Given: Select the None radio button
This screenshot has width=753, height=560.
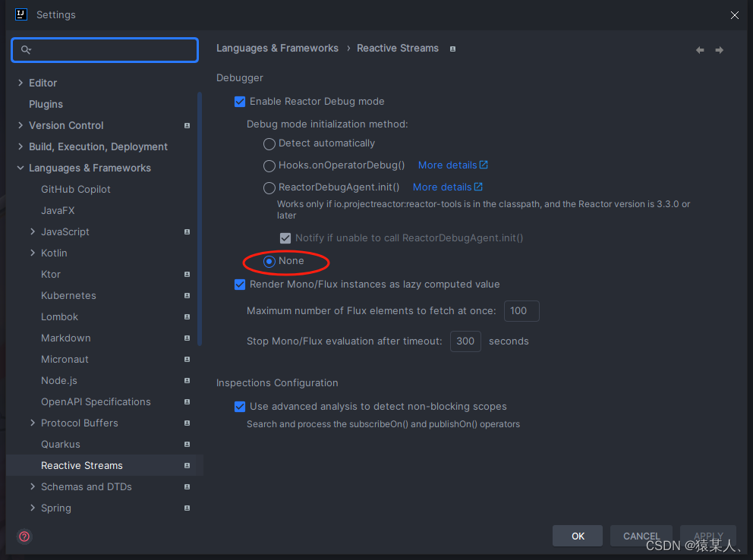Looking at the screenshot, I should pos(269,261).
